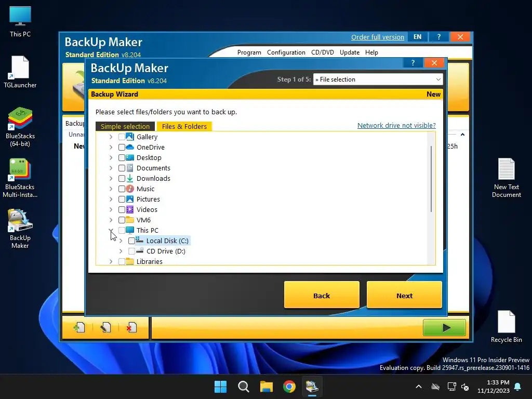The image size is (532, 399).
Task: Open File Explorer from the taskbar
Action: pos(267,387)
